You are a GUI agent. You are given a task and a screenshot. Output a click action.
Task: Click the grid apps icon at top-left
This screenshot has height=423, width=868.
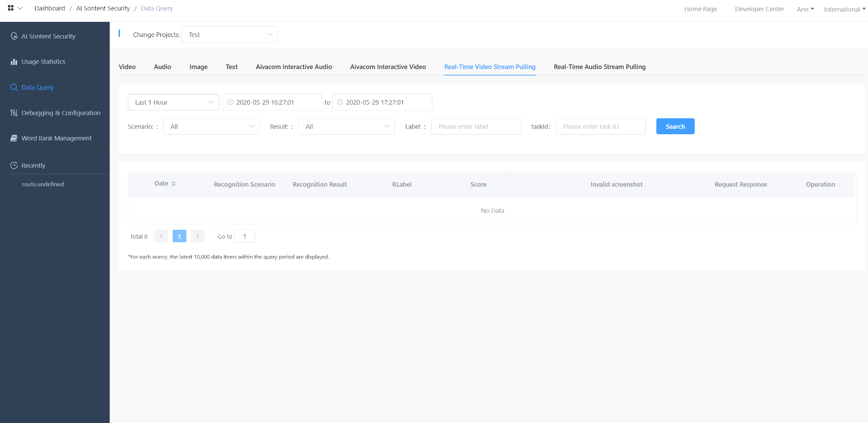point(10,8)
